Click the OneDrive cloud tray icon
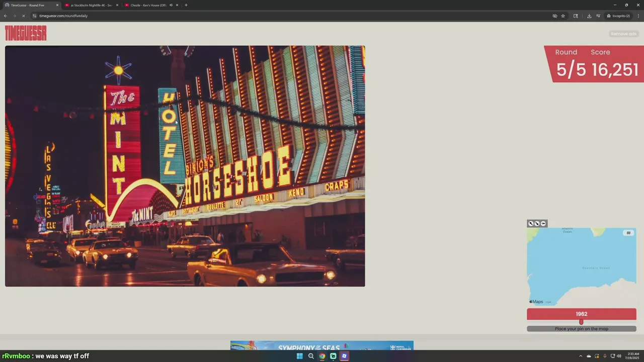This screenshot has width=644, height=362. [x=589, y=356]
